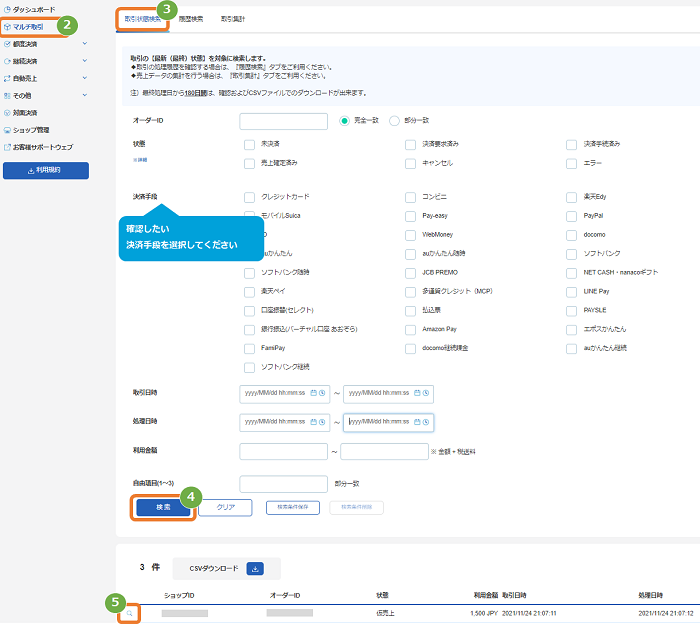Check the 売上確定済み status checkbox
700x624 pixels.
coord(250,163)
